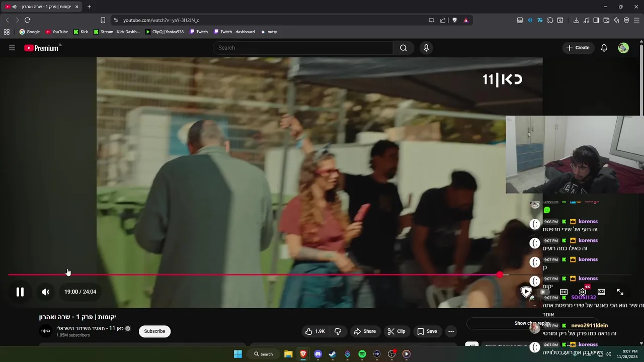Open the three-dot more actions menu
644x362 pixels.
451,331
